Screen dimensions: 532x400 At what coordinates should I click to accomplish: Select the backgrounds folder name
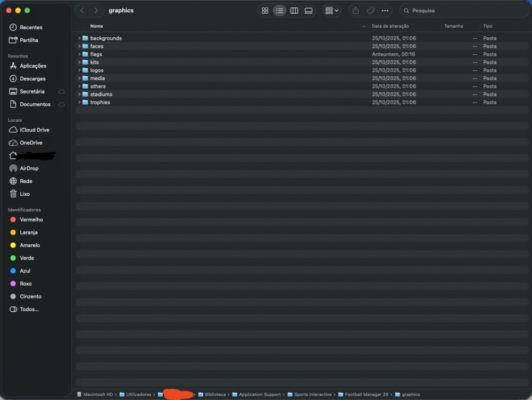point(106,38)
